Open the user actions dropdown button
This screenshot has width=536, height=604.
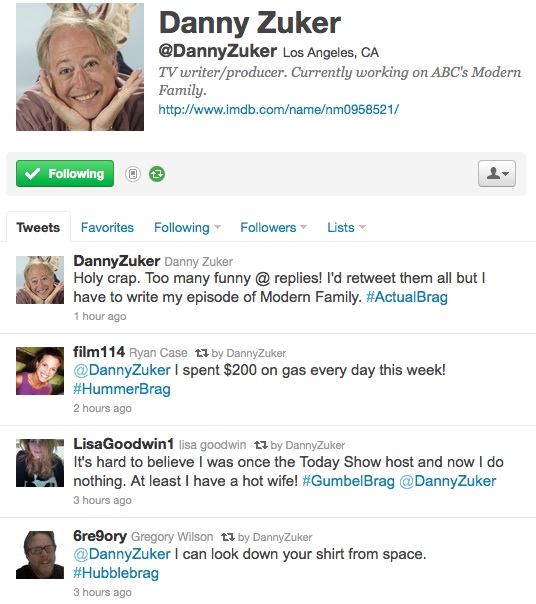(x=497, y=174)
